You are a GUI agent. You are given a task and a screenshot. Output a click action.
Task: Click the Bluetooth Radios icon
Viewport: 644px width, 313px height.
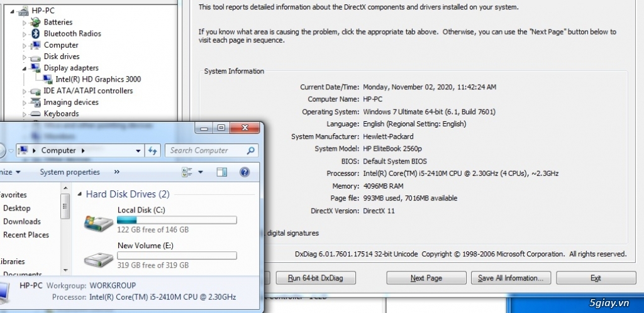(36, 34)
